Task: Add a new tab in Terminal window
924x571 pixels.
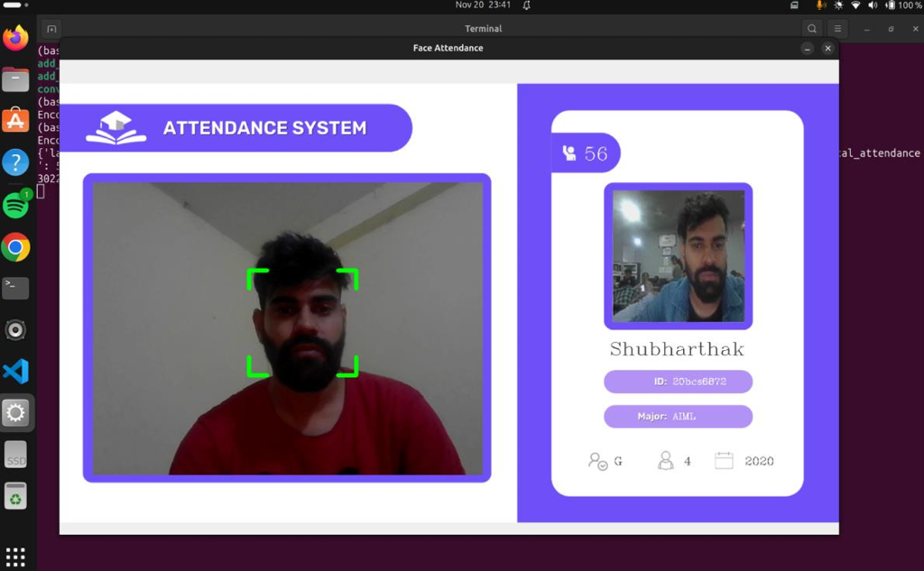Action: click(51, 29)
